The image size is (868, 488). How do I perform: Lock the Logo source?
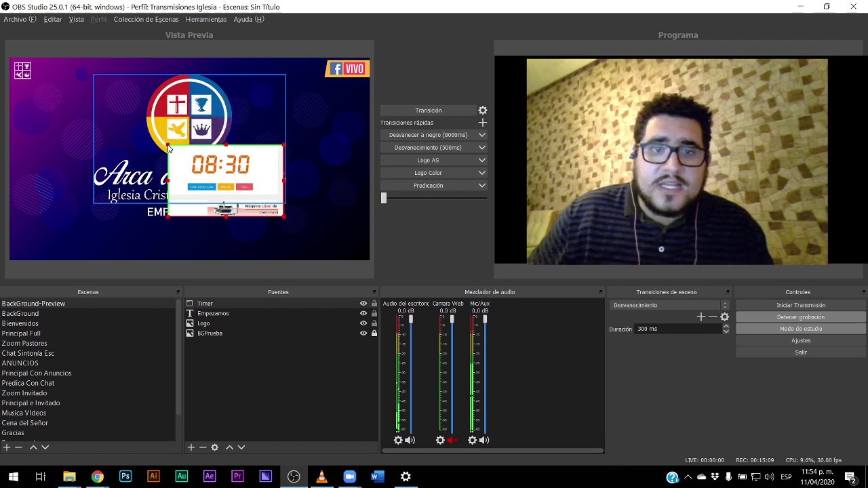[x=374, y=323]
